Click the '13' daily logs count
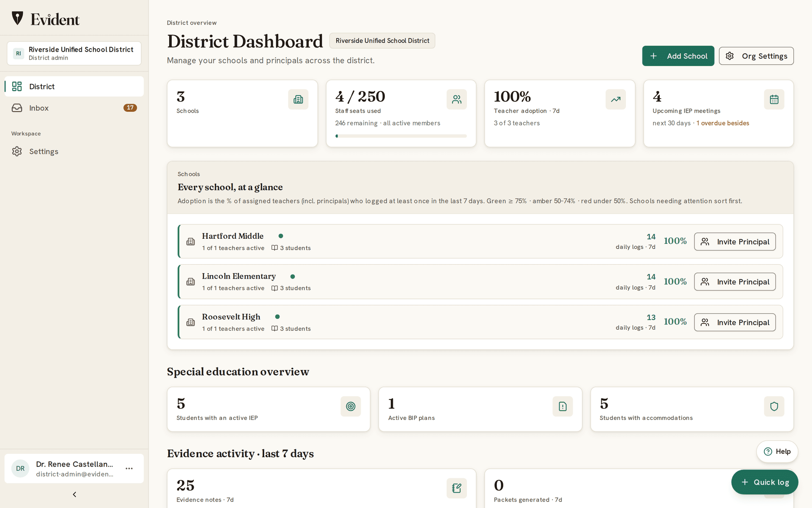The width and height of the screenshot is (812, 508). click(651, 317)
